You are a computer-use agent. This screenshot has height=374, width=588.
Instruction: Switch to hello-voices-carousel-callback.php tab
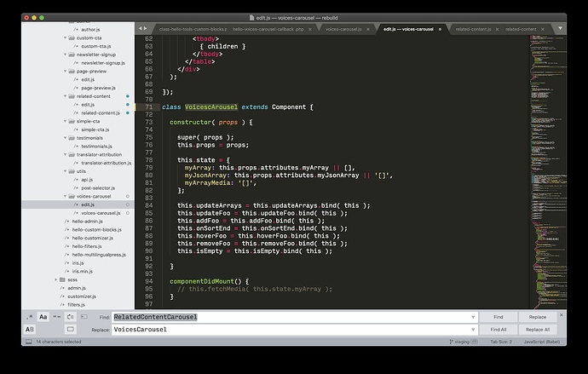(x=268, y=29)
